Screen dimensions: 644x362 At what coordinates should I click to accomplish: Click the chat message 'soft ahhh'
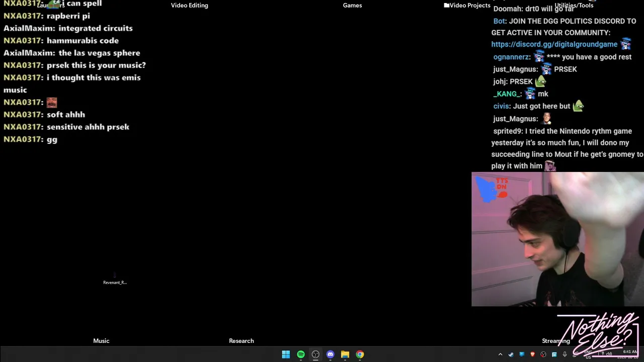(66, 115)
